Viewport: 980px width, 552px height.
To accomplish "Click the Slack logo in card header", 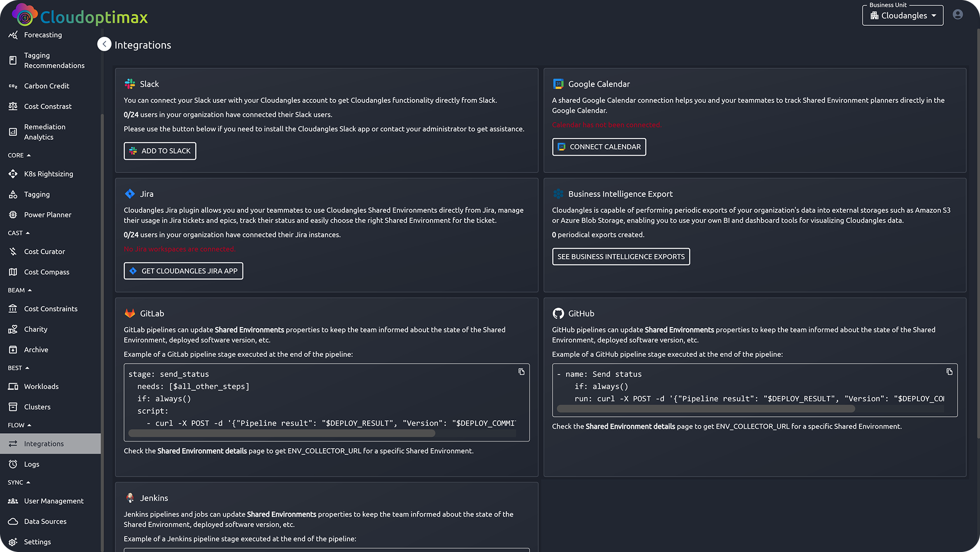I will coord(130,84).
